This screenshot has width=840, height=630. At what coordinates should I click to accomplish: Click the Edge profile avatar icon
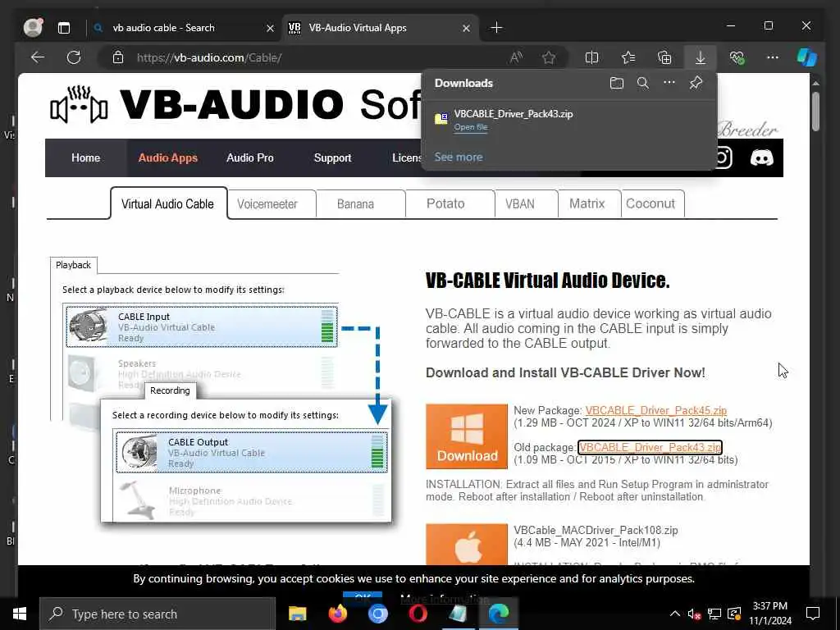(33, 27)
